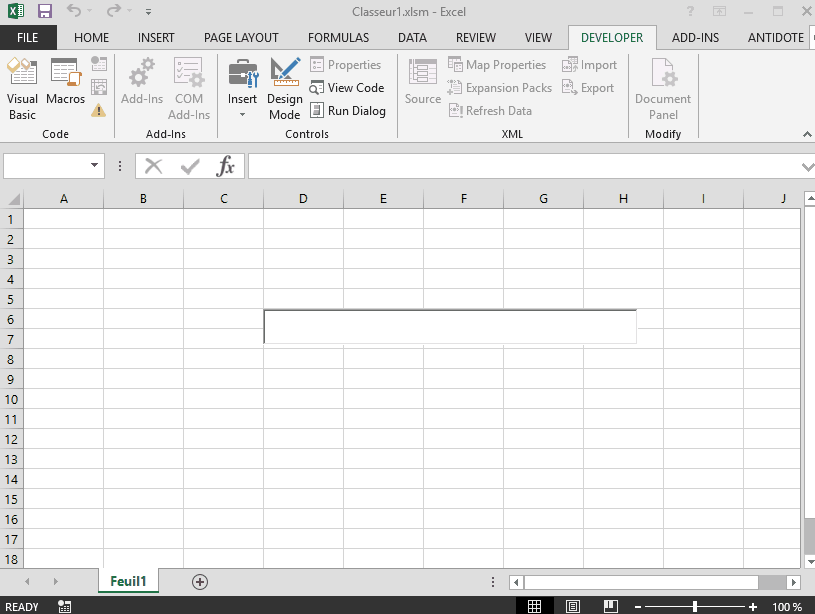The image size is (815, 614).
Task: Switch to the FORMULAS ribbon tab
Action: pos(338,37)
